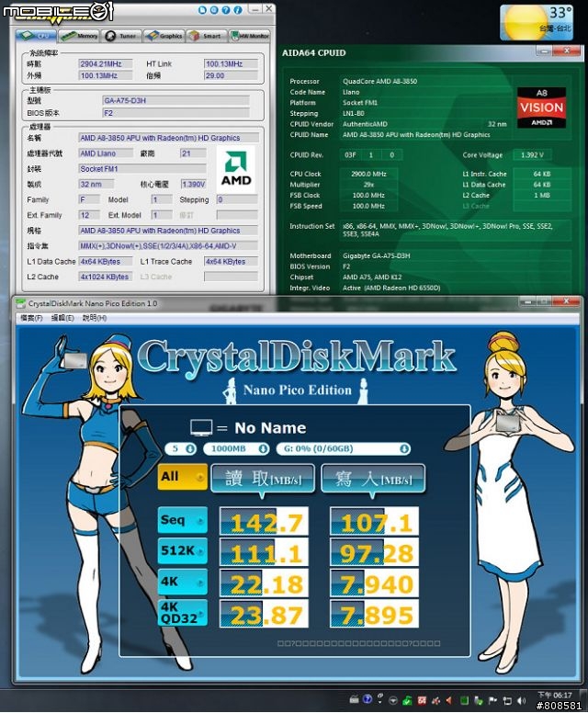Click the core voltage field 1.390V

193,184
